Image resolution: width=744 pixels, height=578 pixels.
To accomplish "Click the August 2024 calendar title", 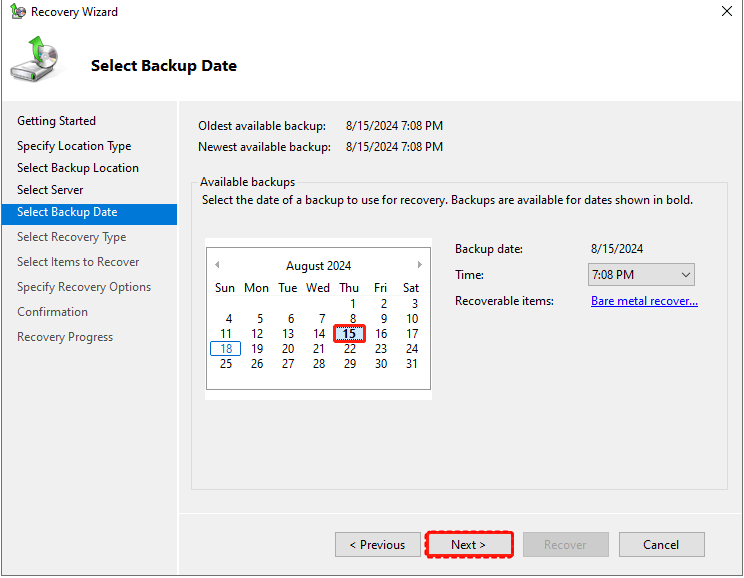I will 318,266.
